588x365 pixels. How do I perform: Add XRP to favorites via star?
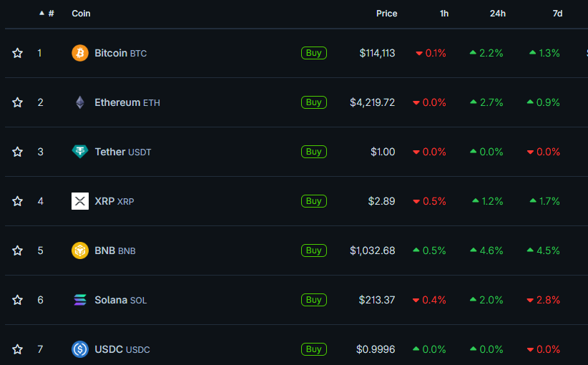[18, 201]
